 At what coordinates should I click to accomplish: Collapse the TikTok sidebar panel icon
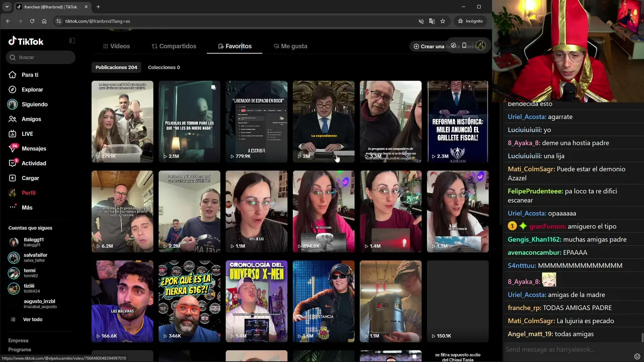72,41
